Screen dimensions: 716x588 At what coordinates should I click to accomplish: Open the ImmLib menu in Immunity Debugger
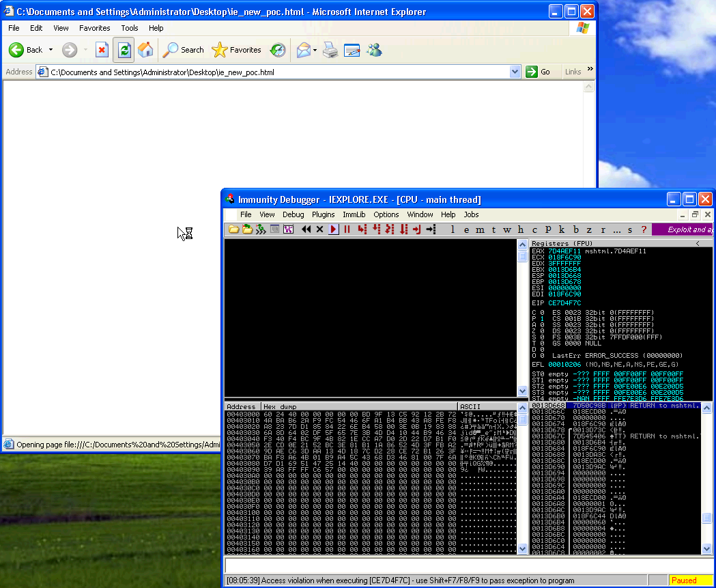pyautogui.click(x=354, y=214)
